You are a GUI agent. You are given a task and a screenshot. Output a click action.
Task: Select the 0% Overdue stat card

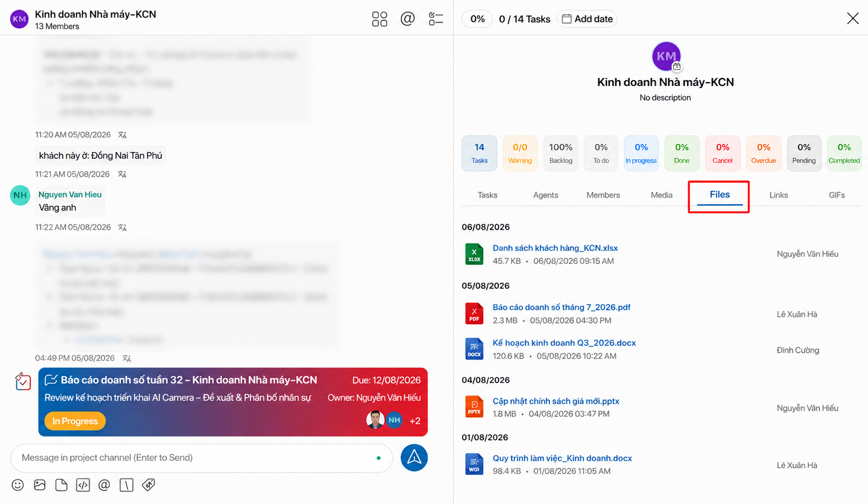(x=764, y=153)
